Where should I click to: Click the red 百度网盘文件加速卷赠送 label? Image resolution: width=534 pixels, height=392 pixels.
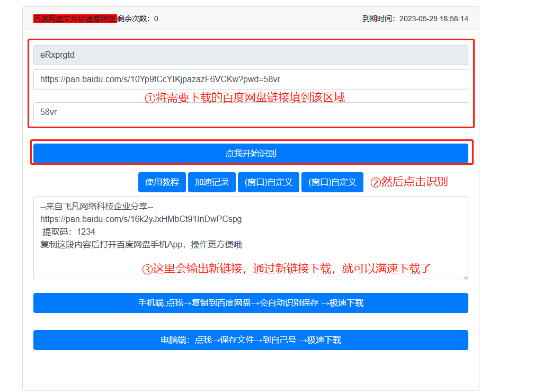pos(74,17)
